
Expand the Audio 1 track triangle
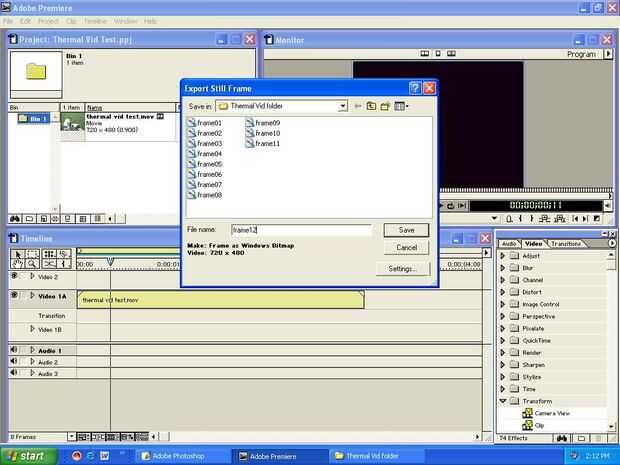[32, 350]
